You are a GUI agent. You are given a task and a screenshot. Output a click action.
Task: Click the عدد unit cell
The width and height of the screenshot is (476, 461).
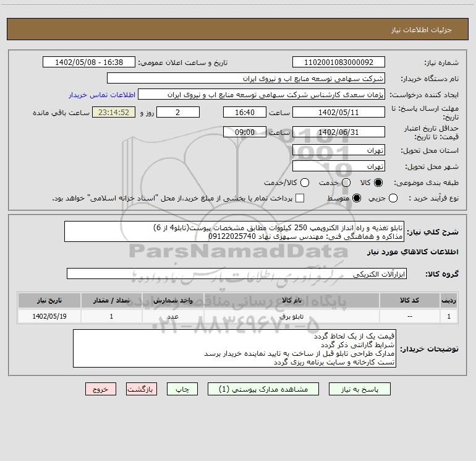point(172,316)
